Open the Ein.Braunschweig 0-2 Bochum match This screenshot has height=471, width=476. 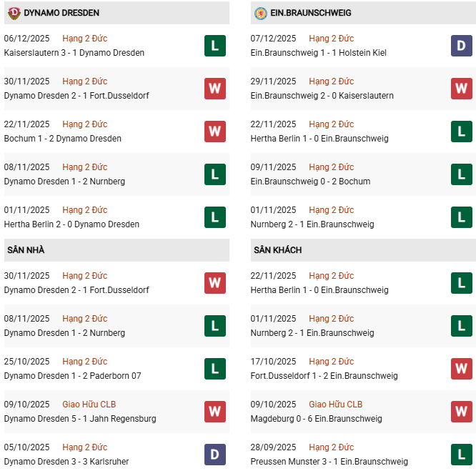click(310, 182)
